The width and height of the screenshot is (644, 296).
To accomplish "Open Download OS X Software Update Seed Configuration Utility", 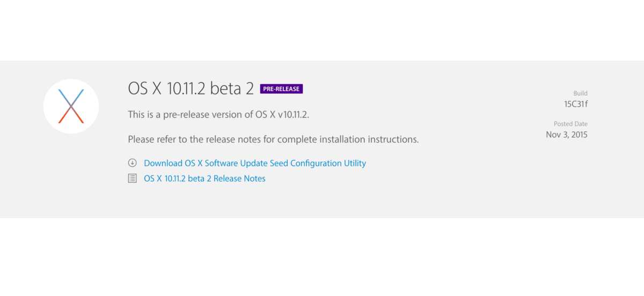I will 255,163.
